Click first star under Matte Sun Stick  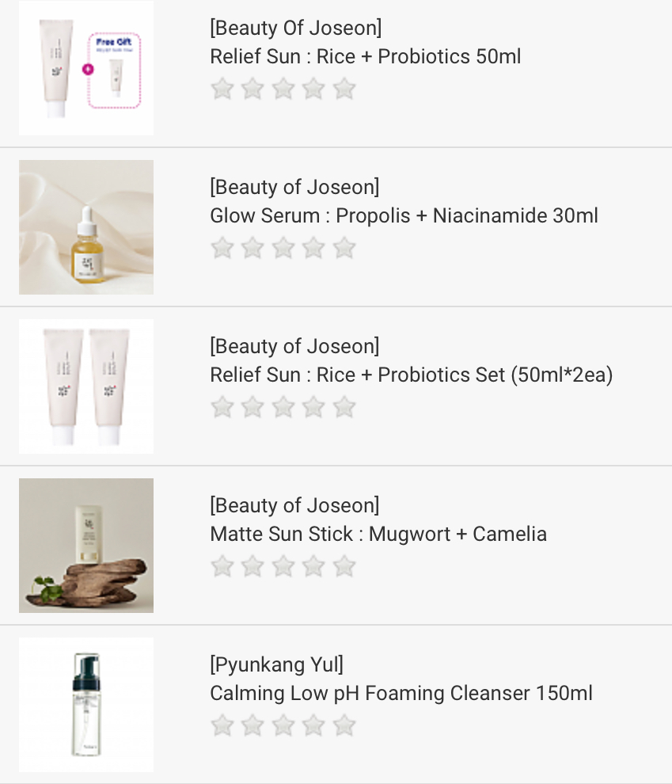pos(222,566)
